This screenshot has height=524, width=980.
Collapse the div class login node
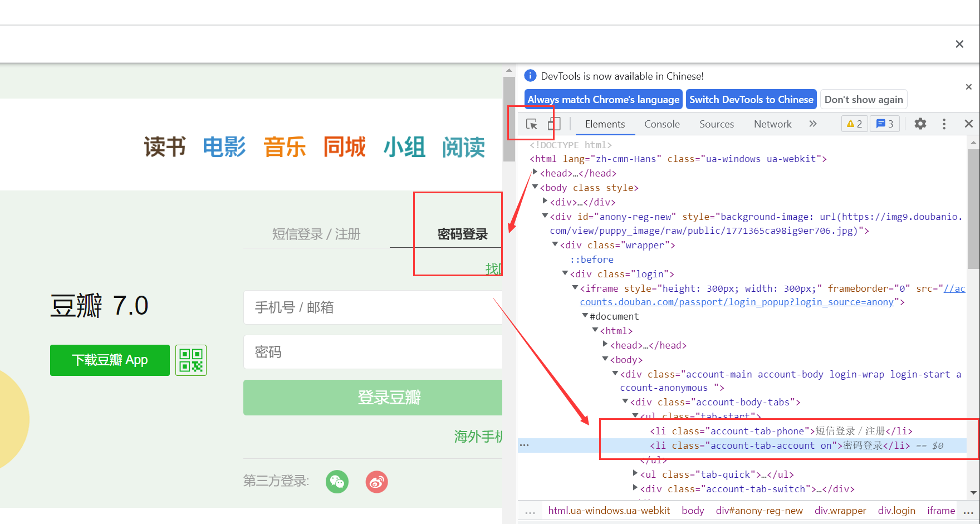click(565, 273)
